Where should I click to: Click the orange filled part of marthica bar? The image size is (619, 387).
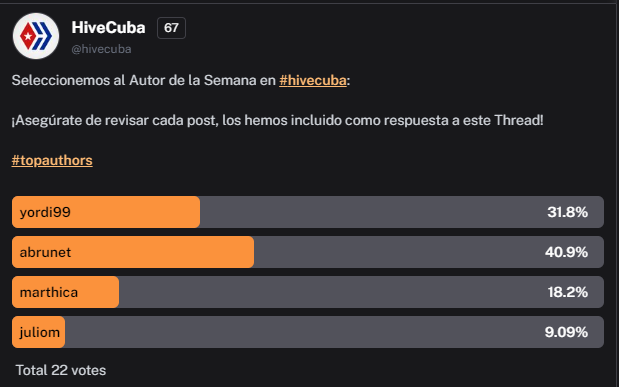[66, 292]
